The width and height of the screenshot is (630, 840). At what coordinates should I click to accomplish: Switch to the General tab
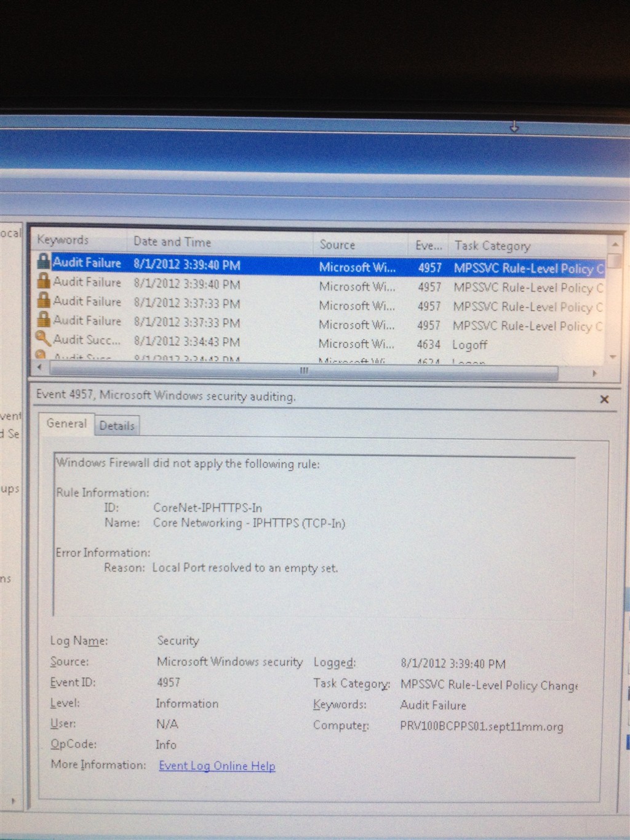(66, 423)
